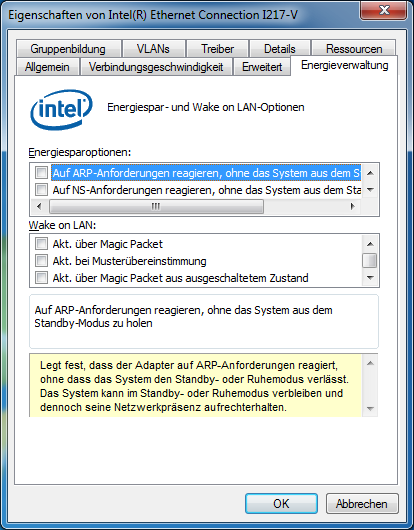Image resolution: width=414 pixels, height=530 pixels.
Task: Click up arrow of Wake on LAN scrollbar
Action: click(x=370, y=244)
